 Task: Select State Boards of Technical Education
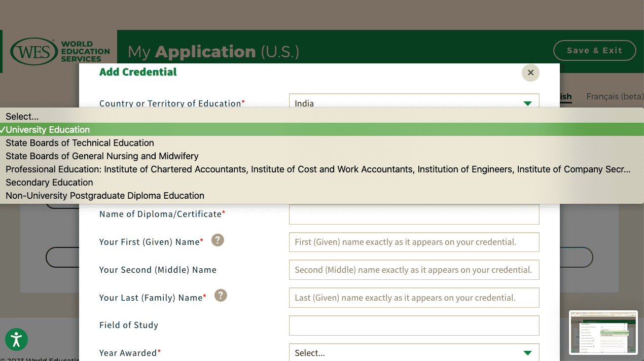point(79,142)
